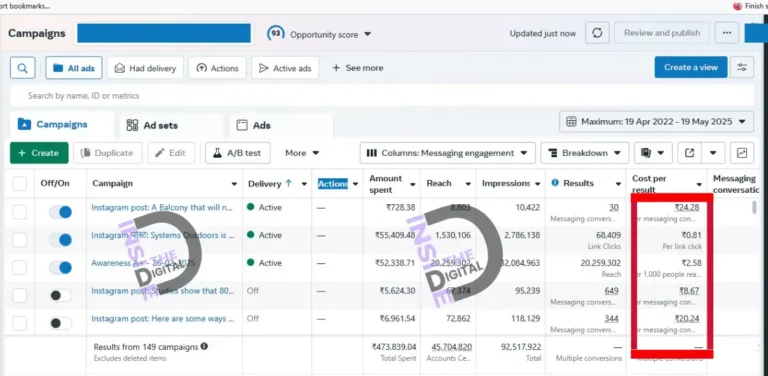Viewport: 768px width, 376px height.
Task: Click info icon beside 149 campaigns
Action: pyautogui.click(x=204, y=346)
